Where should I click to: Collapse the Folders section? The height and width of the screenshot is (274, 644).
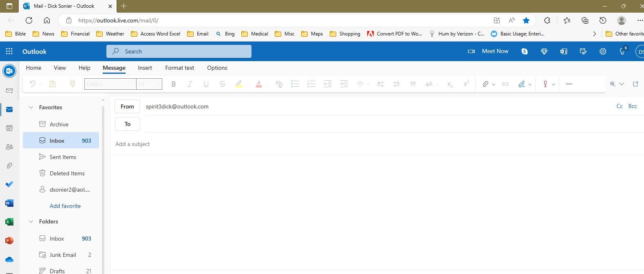(x=31, y=221)
